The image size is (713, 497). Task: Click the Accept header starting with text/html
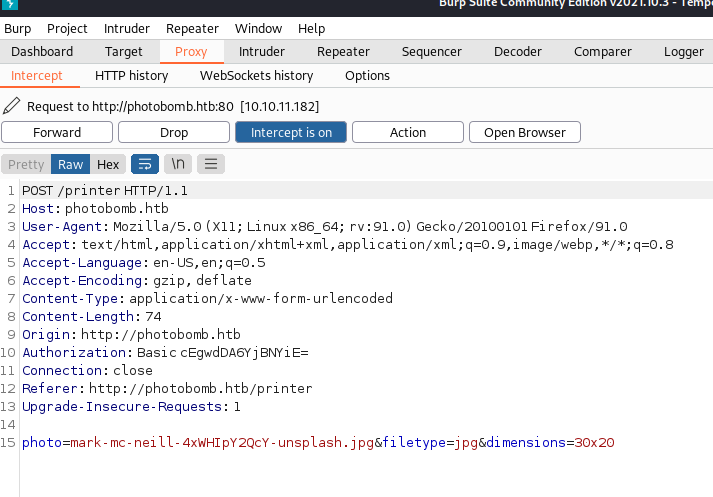click(348, 245)
